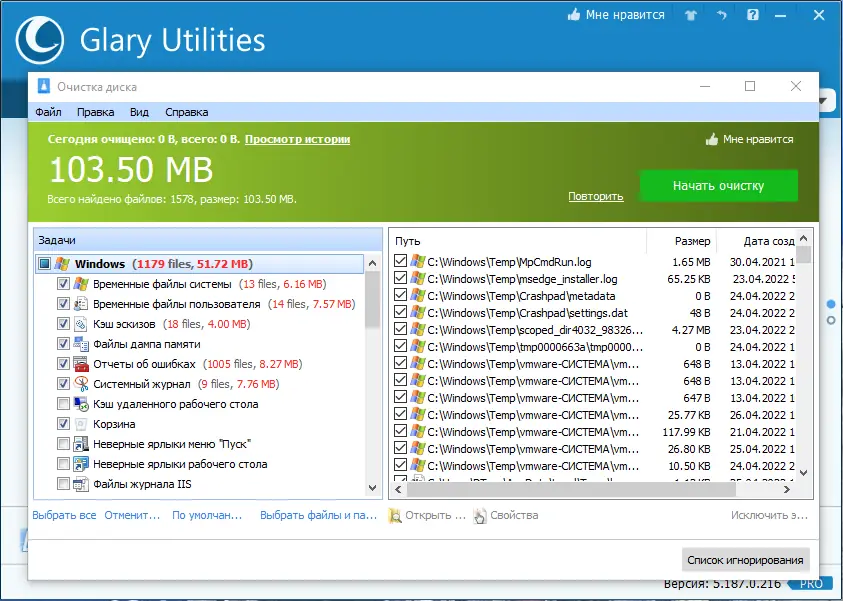Click the file list vertical scrollbar thumb
This screenshot has width=843, height=601.
click(804, 255)
